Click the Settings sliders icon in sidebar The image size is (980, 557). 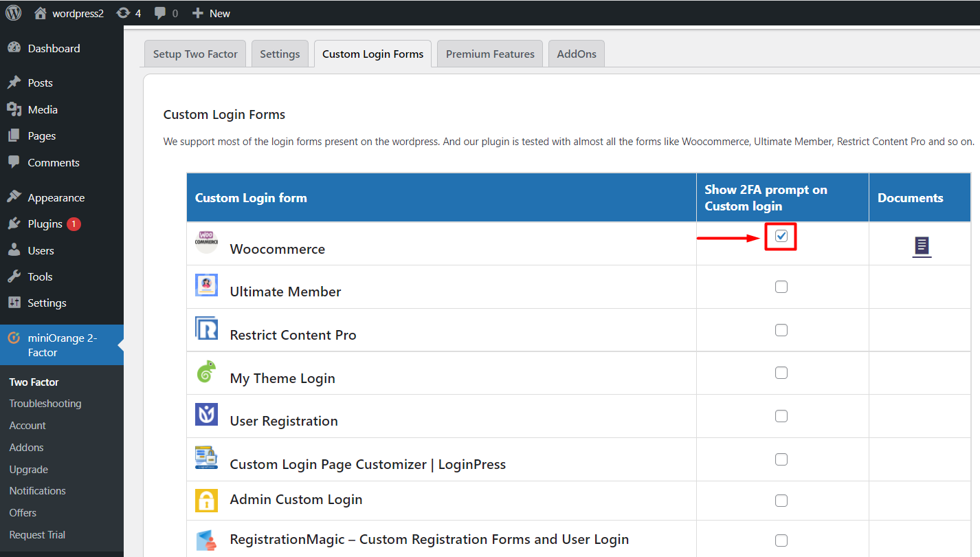14,303
